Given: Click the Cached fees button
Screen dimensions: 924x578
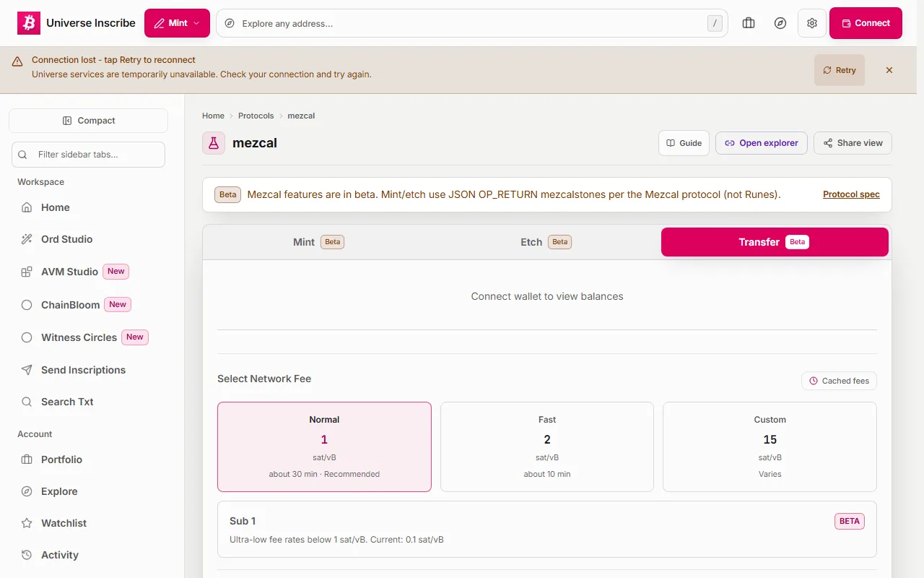Looking at the screenshot, I should click(839, 381).
